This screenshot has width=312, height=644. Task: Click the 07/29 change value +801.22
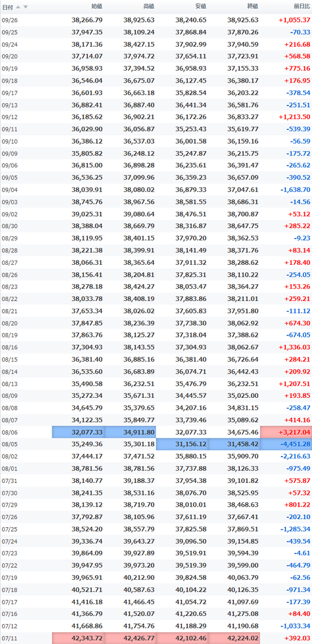pyautogui.click(x=298, y=505)
